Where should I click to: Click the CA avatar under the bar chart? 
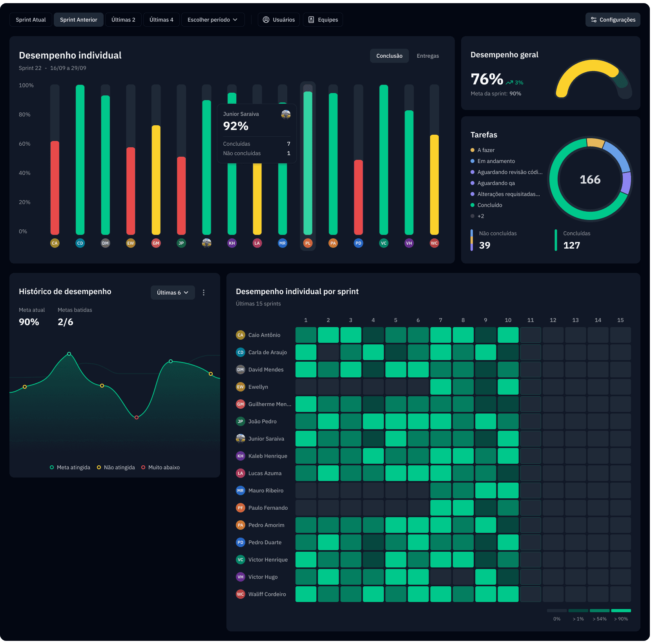[x=55, y=243]
